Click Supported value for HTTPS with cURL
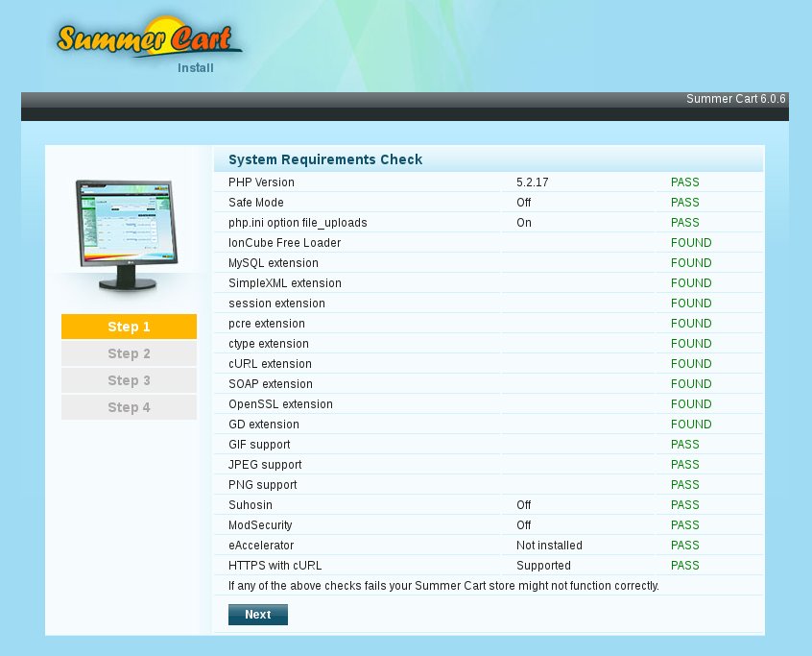The image size is (812, 656). 543,566
